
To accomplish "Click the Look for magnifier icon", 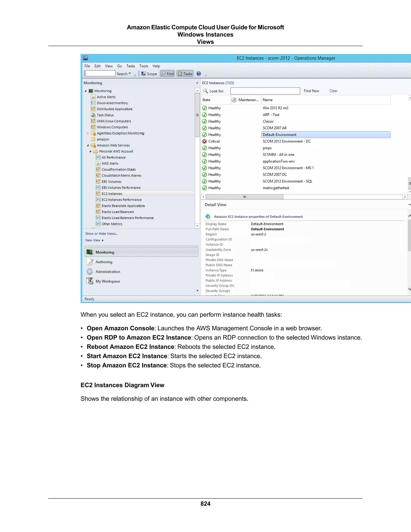I will tap(205, 91).
